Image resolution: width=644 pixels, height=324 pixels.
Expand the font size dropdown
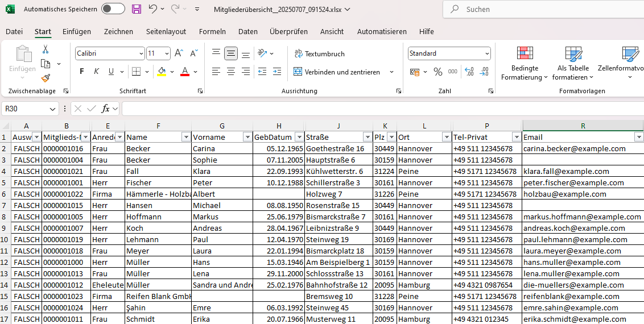167,53
